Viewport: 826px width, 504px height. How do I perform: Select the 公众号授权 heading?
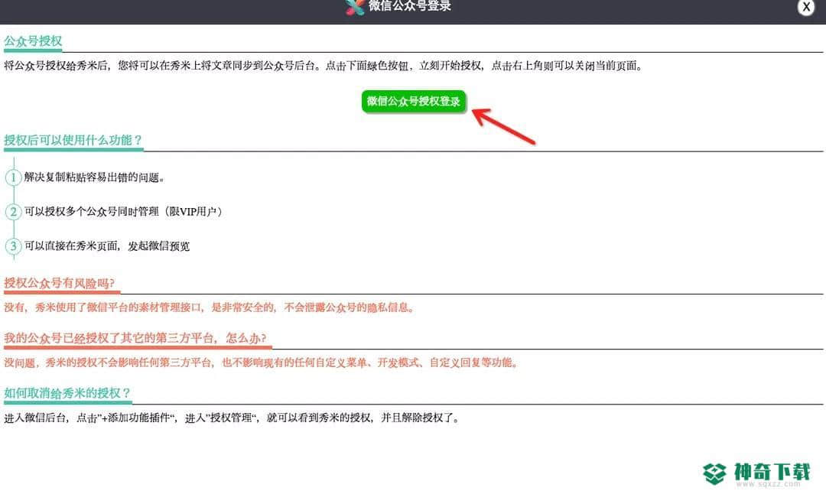(33, 41)
